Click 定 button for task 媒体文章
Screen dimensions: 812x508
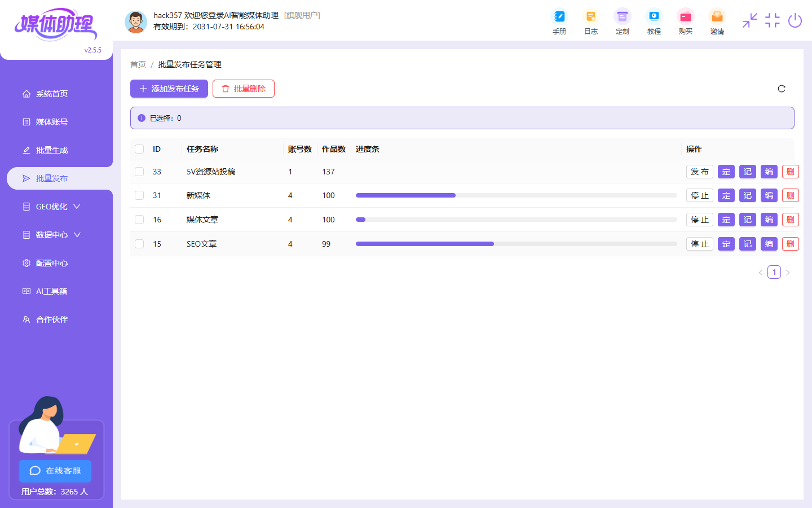726,220
